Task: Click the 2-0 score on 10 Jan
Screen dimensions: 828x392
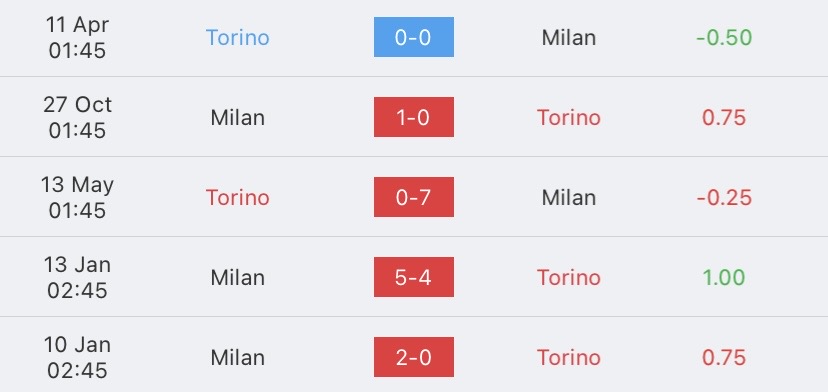Action: click(413, 357)
